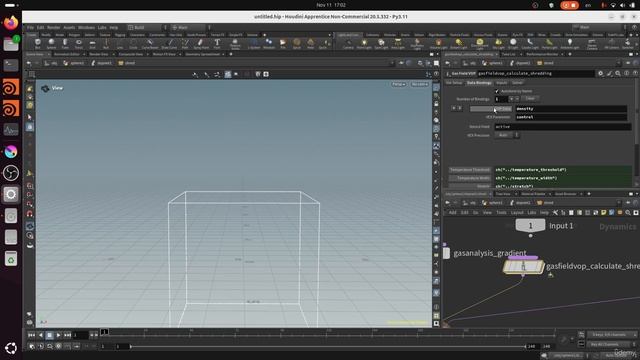The height and width of the screenshot is (360, 640).
Task: Jump to first frame on the timeline
Action: [31, 335]
